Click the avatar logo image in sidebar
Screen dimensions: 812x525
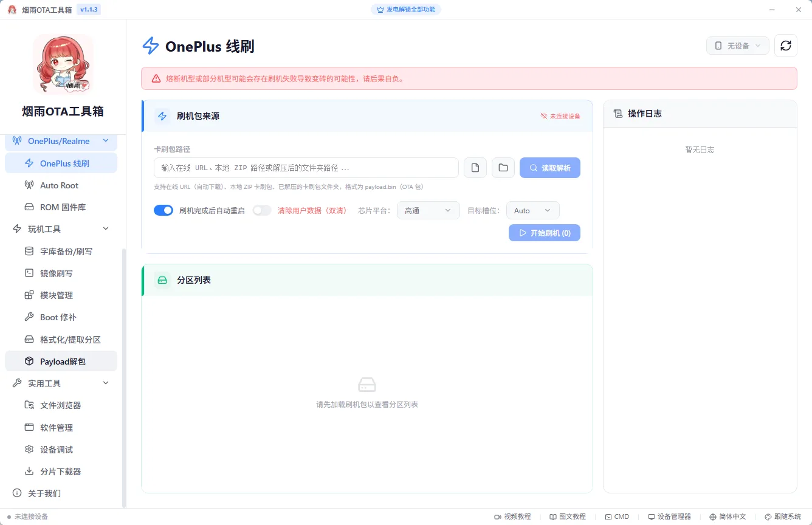click(x=63, y=64)
